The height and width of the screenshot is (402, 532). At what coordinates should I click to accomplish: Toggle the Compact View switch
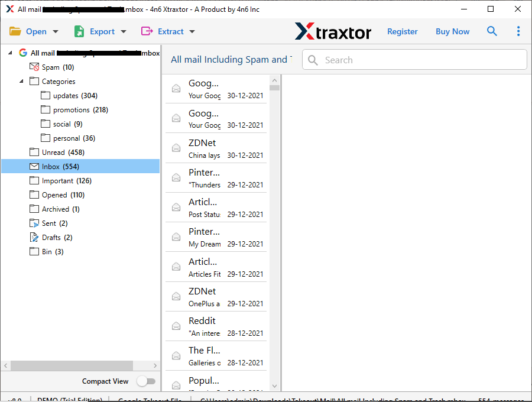coord(147,381)
